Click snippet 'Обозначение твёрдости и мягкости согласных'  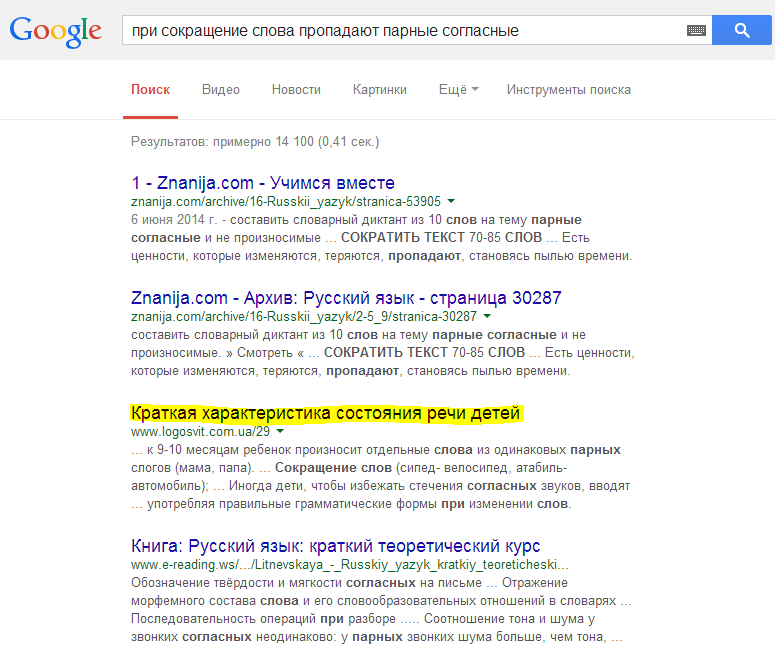(273, 583)
